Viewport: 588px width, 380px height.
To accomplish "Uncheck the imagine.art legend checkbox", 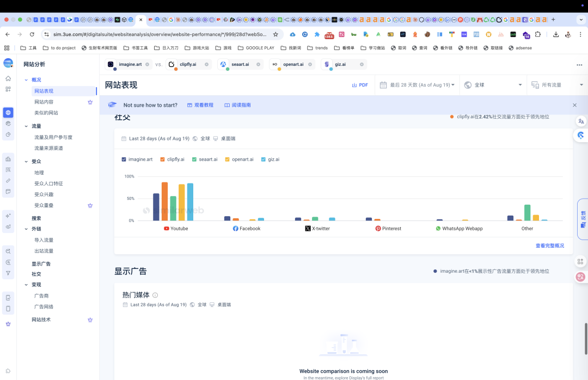I will point(124,160).
